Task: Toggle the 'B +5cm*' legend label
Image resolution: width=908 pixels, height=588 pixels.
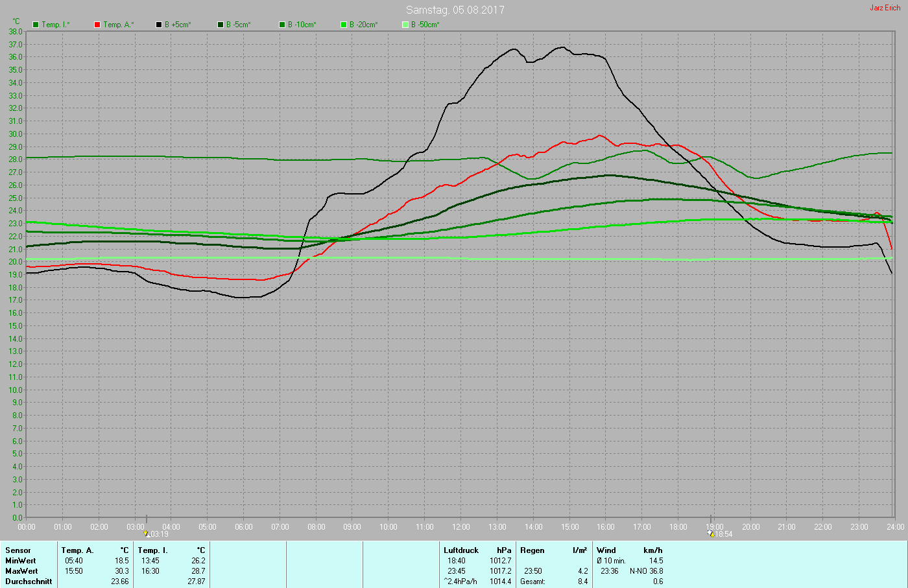Action: click(178, 25)
